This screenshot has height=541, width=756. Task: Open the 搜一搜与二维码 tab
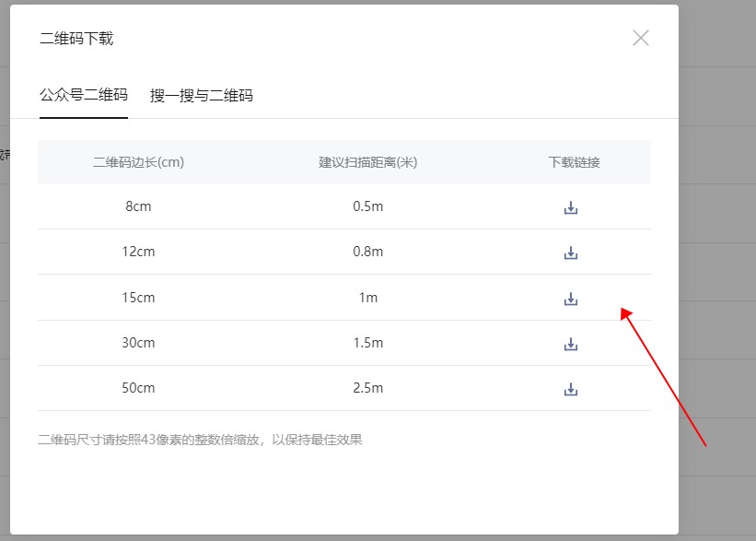coord(202,95)
